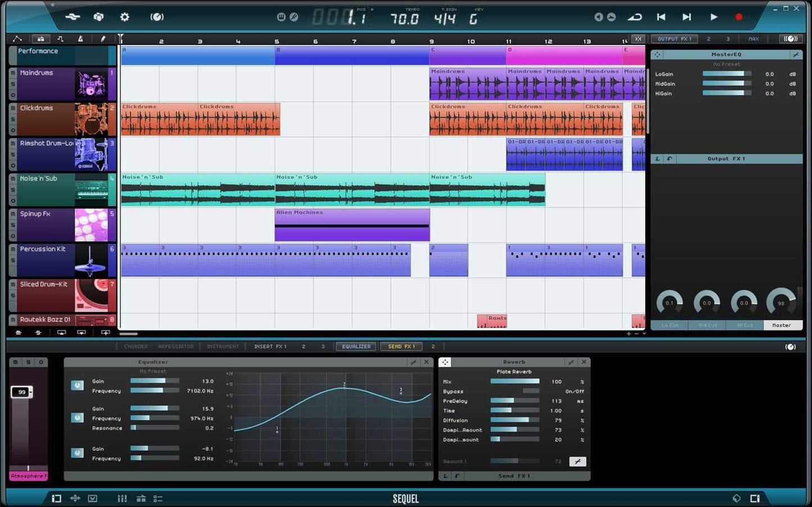Open the MAX tab in output panel
812x507 pixels.
pos(754,39)
